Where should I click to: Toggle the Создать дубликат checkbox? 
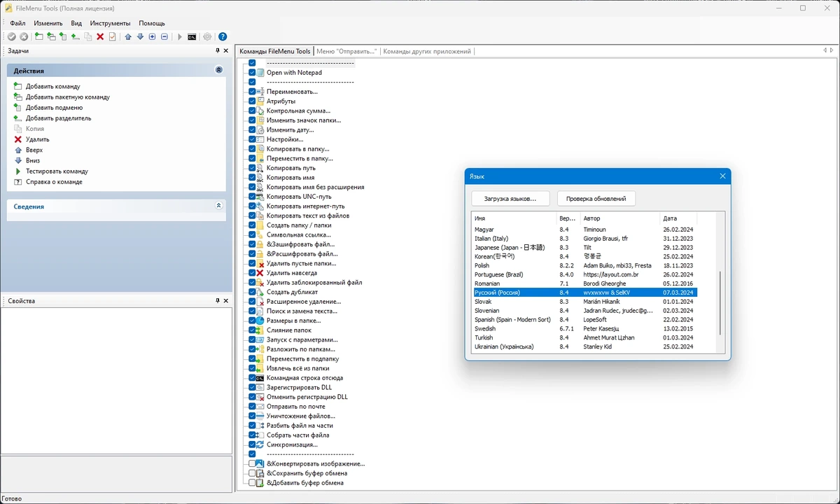coord(252,292)
